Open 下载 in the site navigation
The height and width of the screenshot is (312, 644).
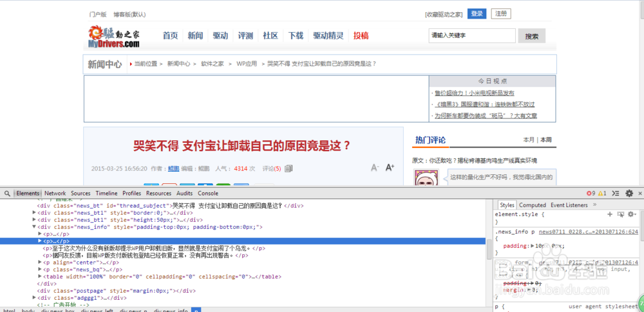(x=296, y=36)
